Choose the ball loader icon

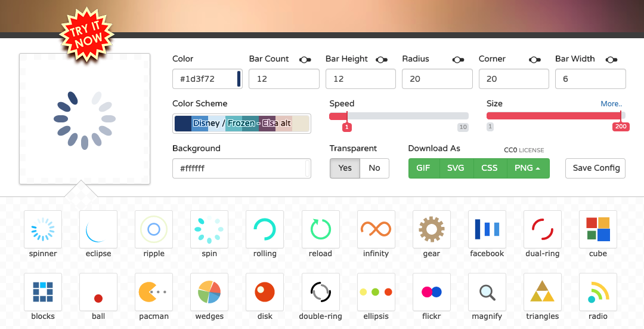[x=98, y=291]
